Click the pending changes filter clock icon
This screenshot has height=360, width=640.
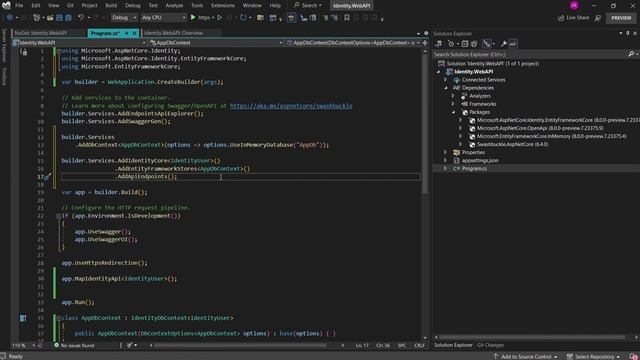coord(451,44)
